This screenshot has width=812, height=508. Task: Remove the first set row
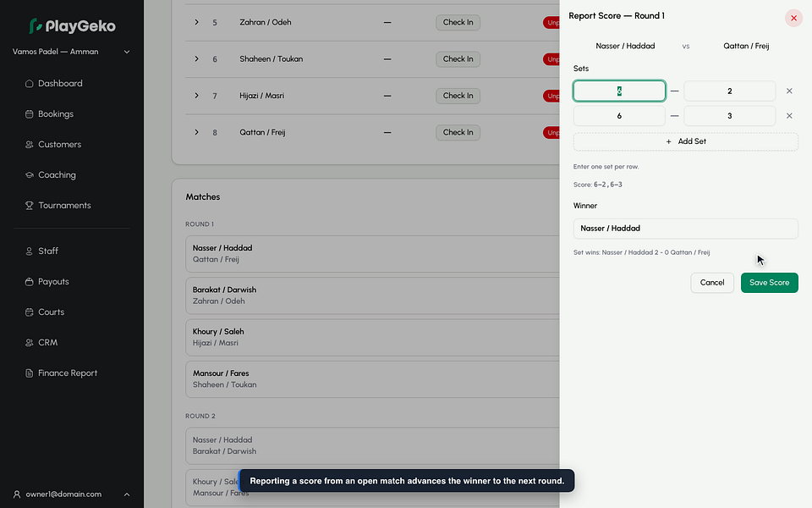[x=789, y=91]
